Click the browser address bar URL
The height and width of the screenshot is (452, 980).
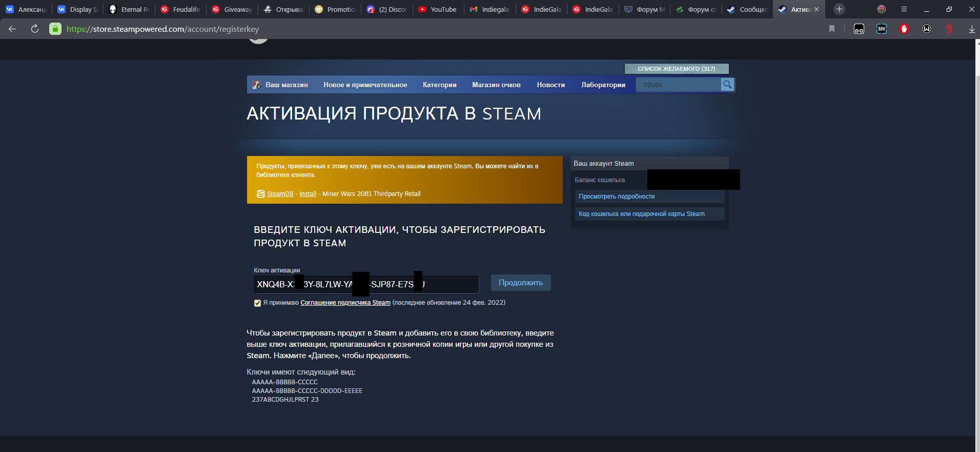pyautogui.click(x=163, y=29)
